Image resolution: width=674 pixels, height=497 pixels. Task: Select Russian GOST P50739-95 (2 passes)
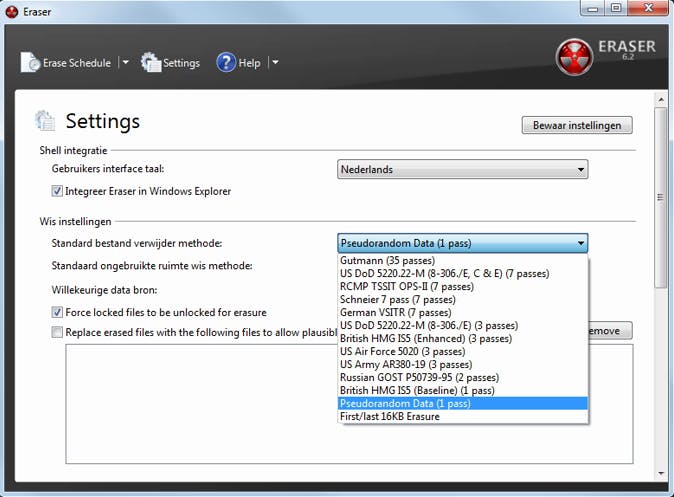(463, 377)
